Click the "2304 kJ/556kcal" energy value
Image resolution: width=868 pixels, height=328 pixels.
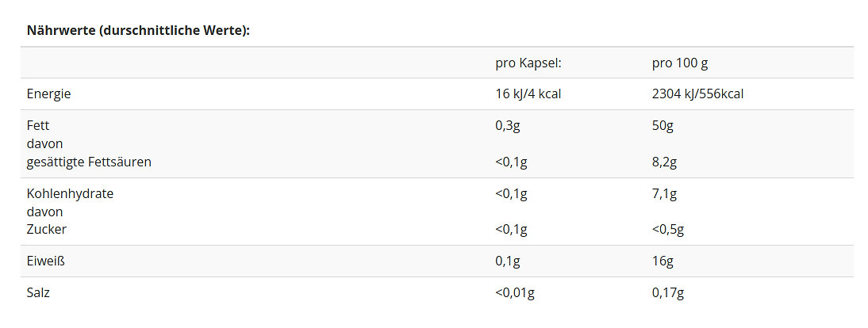click(x=697, y=93)
